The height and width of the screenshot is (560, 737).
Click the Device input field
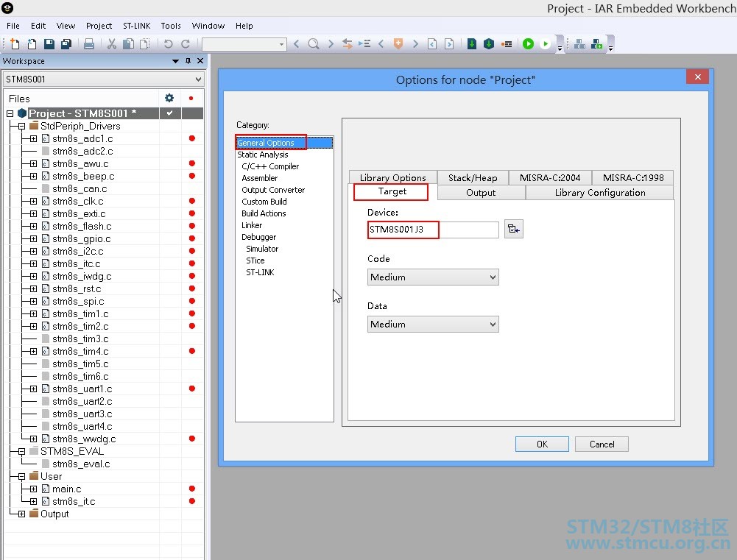tap(433, 230)
